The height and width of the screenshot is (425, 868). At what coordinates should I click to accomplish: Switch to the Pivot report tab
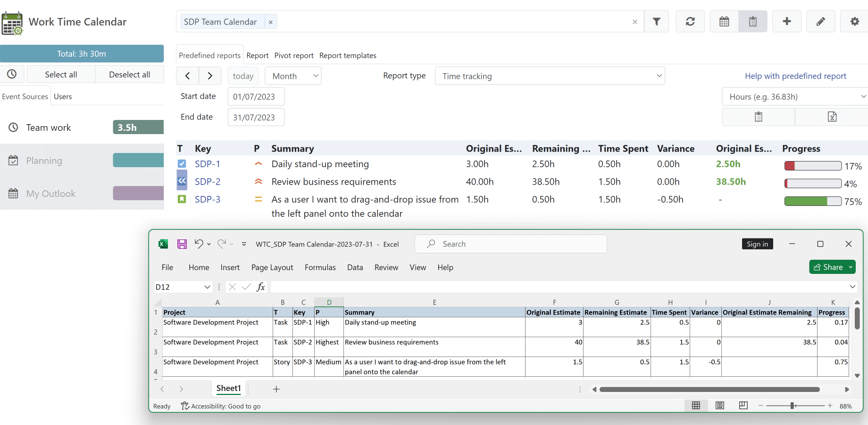pos(293,56)
